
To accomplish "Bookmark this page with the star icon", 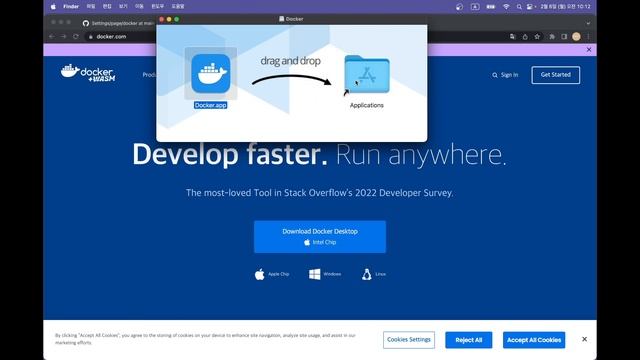I will click(537, 37).
